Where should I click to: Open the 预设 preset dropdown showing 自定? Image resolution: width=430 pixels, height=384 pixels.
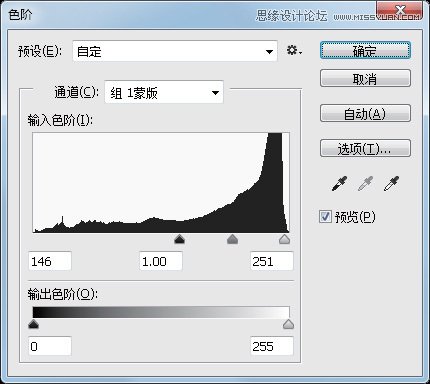pos(175,51)
